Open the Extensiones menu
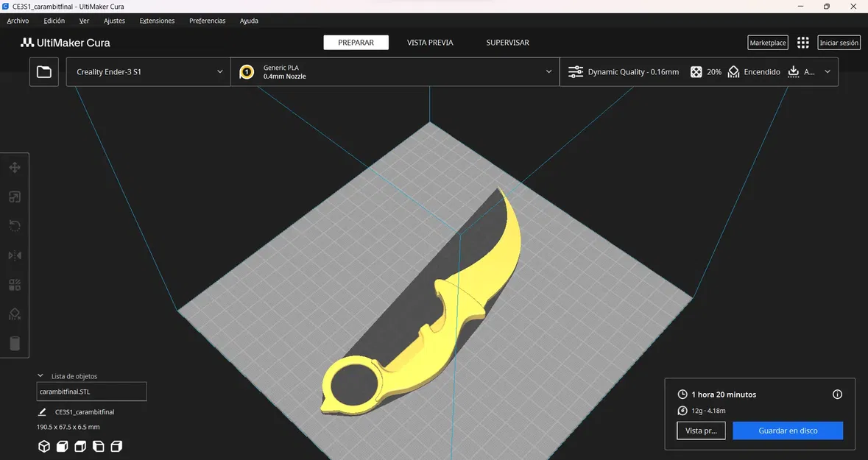This screenshot has width=868, height=460. pos(157,21)
